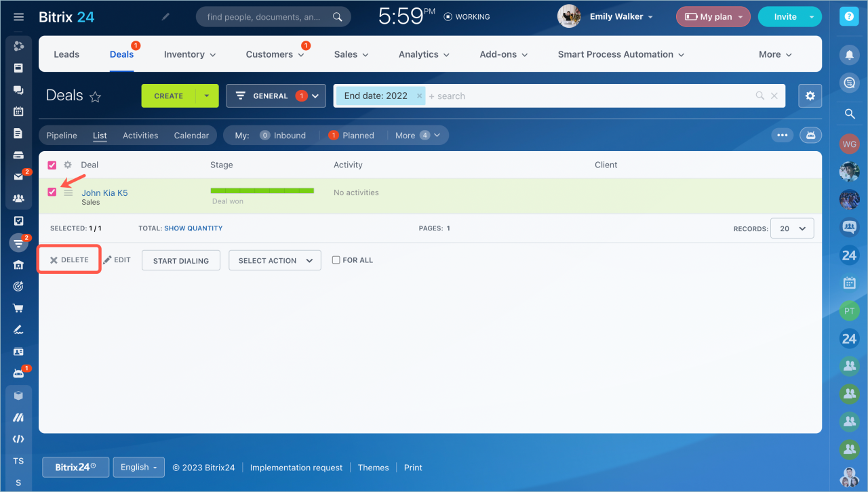The height and width of the screenshot is (492, 868).
Task: Uncheck the John Kia K5 deal checkbox
Action: 52,192
